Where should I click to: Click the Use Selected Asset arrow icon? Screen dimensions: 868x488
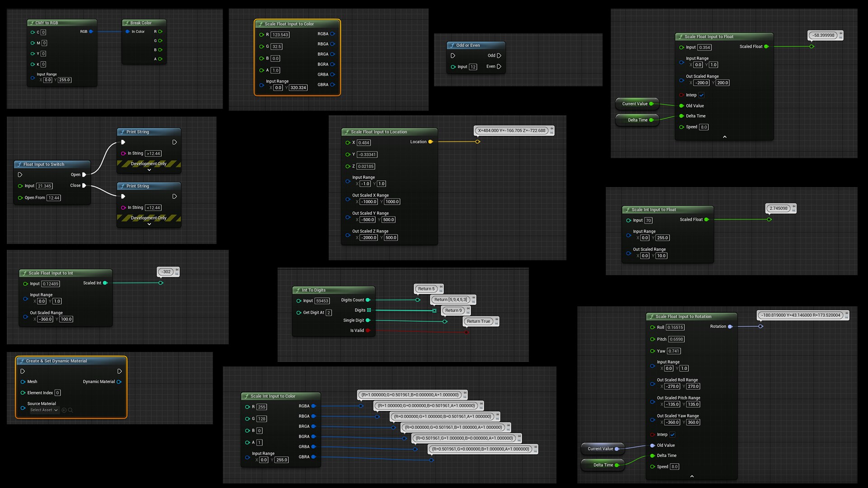point(64,410)
